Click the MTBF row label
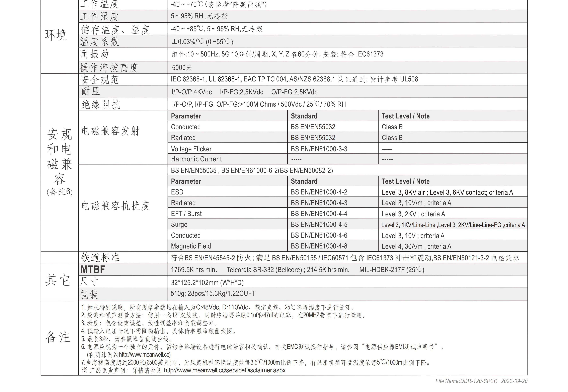The height and width of the screenshot is (392, 568). point(93,269)
